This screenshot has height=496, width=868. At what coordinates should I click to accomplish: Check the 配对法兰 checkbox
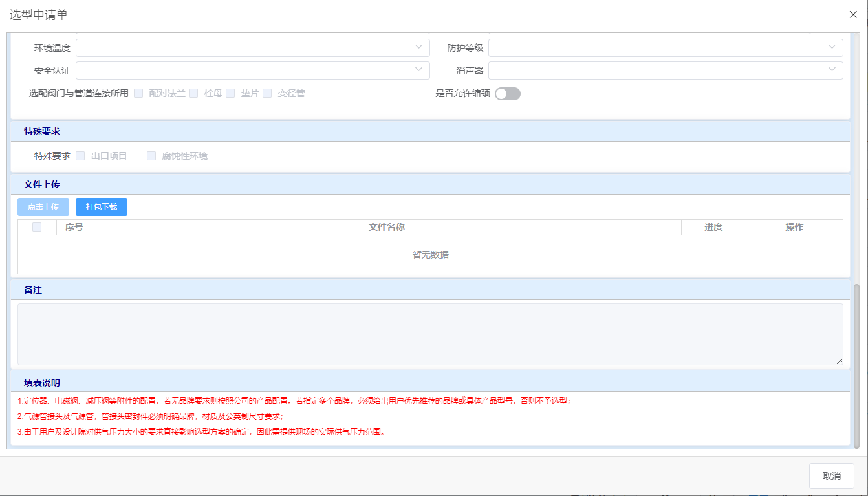[x=138, y=93]
